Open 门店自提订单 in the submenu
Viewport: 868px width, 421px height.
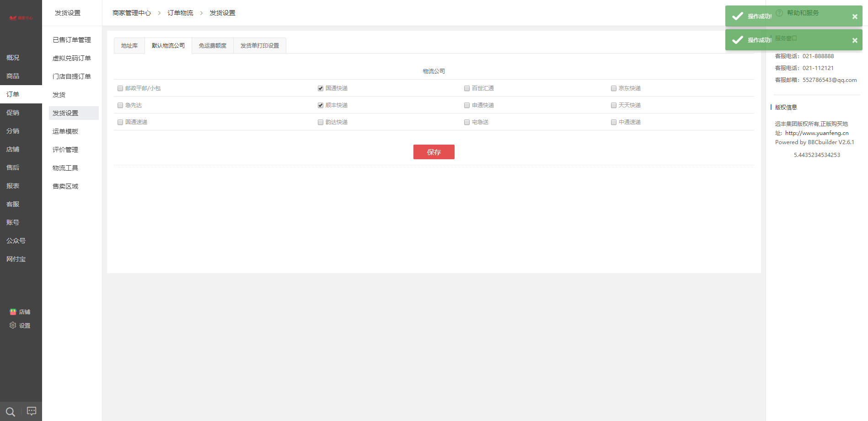72,76
